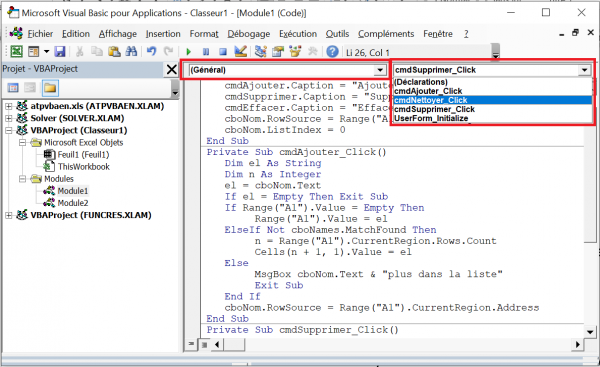Screen dimensions: 600x367
Task: Open the Insert UserForm dropdown arrow
Action: (x=46, y=51)
